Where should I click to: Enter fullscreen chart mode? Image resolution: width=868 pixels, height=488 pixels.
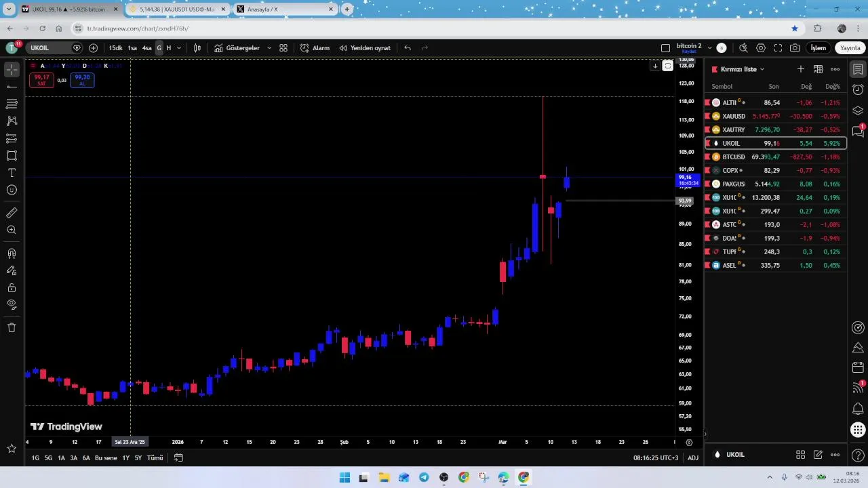pos(778,48)
